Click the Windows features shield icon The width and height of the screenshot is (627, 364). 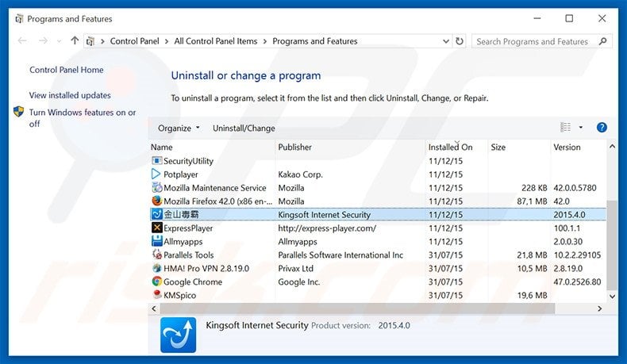(x=18, y=112)
